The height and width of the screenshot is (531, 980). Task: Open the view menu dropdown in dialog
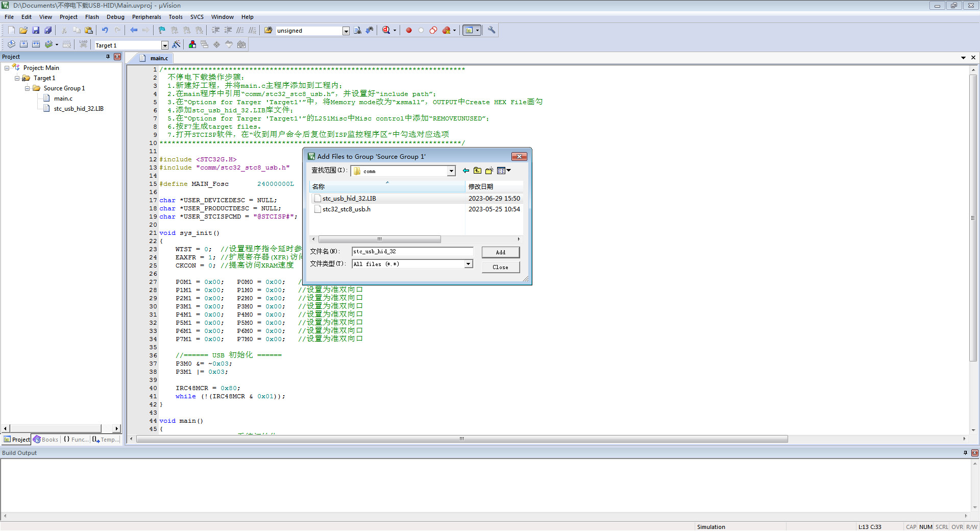pyautogui.click(x=509, y=171)
